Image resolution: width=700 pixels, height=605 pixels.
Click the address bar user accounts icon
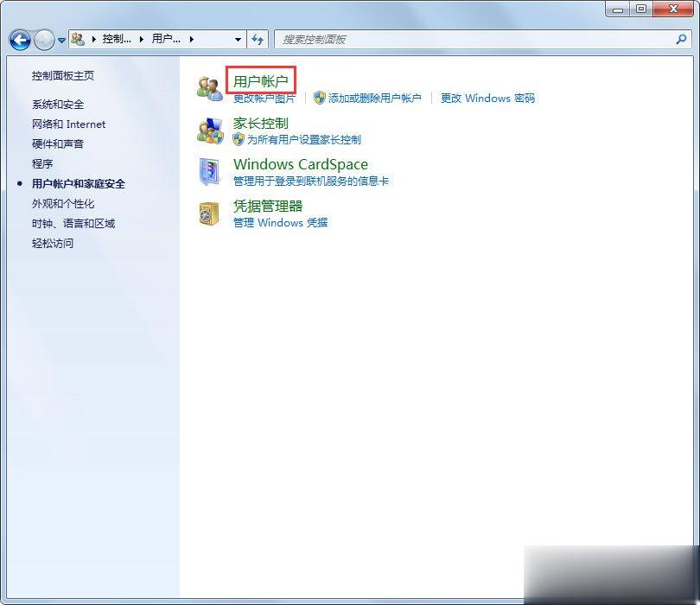[78, 39]
